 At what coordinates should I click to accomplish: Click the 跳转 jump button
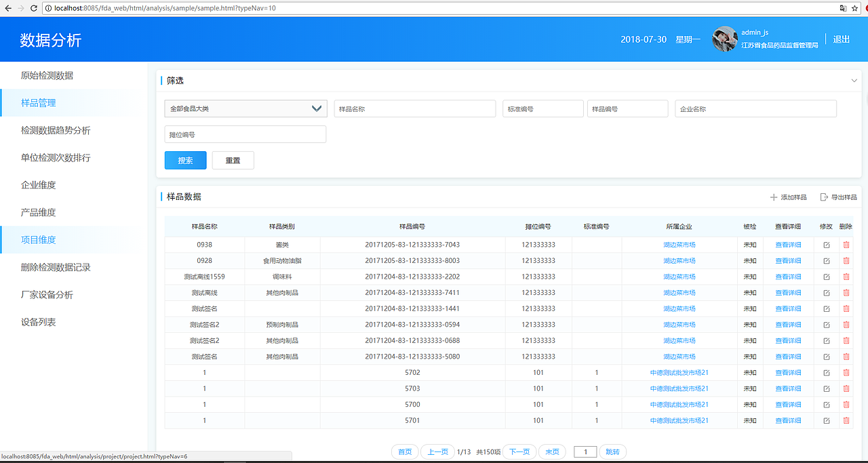[612, 452]
